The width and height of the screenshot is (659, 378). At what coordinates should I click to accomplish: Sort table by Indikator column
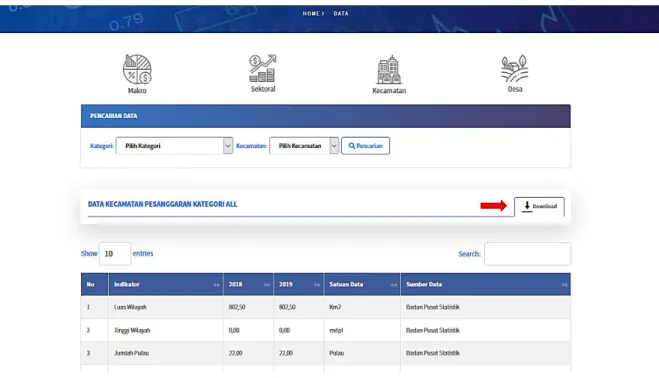point(166,285)
